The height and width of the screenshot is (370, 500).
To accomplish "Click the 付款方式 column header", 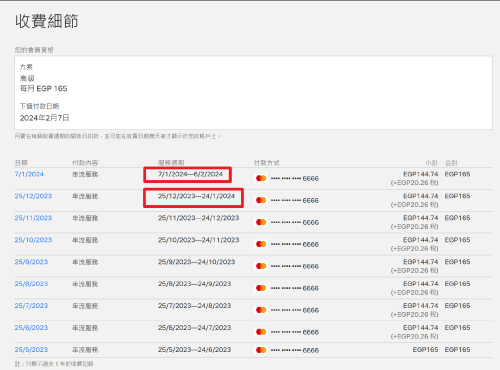I will pos(266,163).
